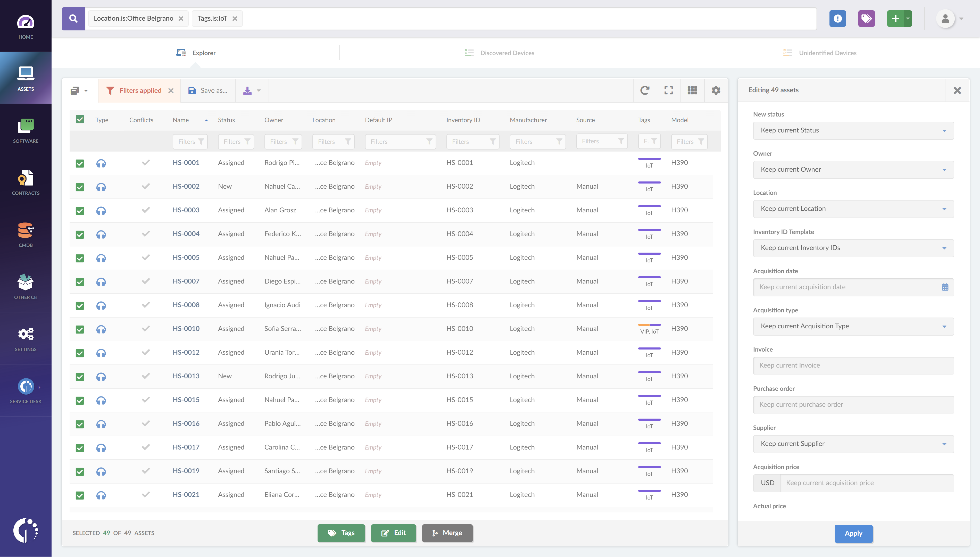This screenshot has height=557, width=980.
Task: Refresh the asset list
Action: coord(645,90)
